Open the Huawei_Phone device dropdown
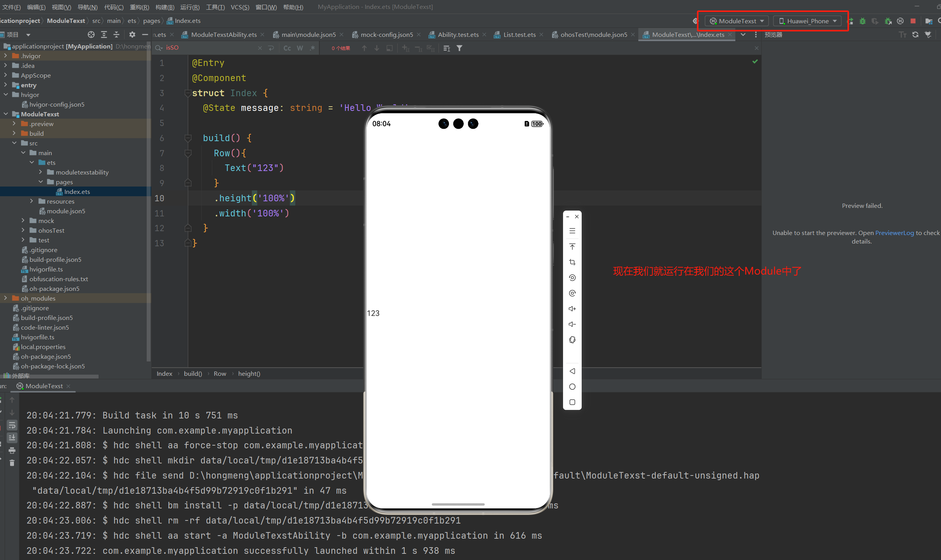 (807, 21)
